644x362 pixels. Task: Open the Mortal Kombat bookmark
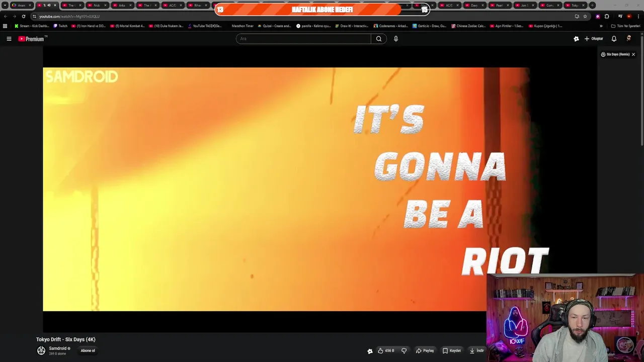127,26
